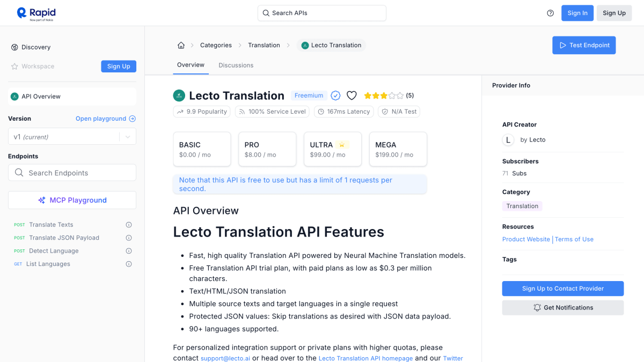The image size is (644, 362).
Task: Click Open playground arrow icon
Action: 133,119
